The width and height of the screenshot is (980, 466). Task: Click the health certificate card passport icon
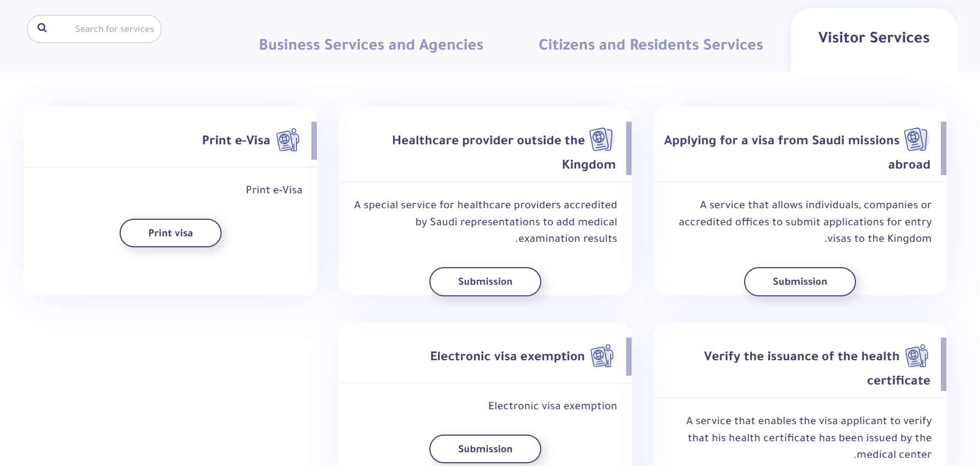pyautogui.click(x=917, y=356)
